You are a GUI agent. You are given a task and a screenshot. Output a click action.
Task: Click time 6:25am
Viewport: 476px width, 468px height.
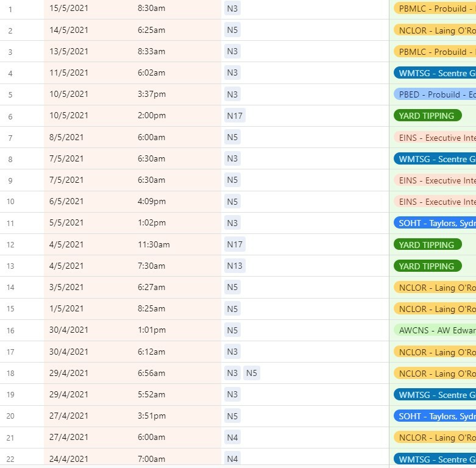[151, 30]
